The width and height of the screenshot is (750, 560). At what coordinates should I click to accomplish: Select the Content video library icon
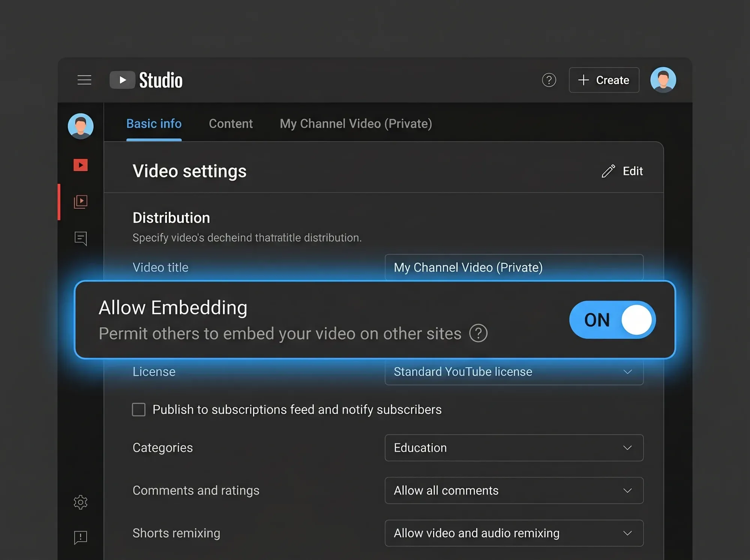click(80, 201)
